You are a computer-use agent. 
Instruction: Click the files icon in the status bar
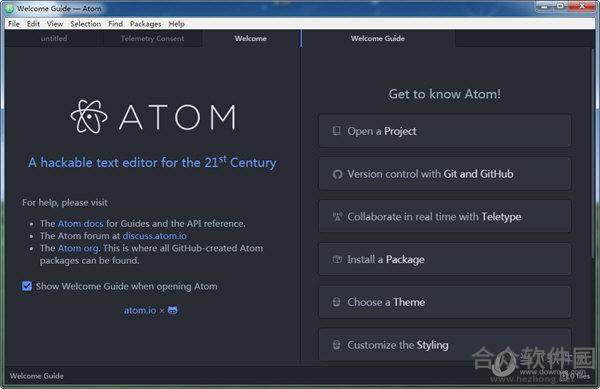(565, 376)
